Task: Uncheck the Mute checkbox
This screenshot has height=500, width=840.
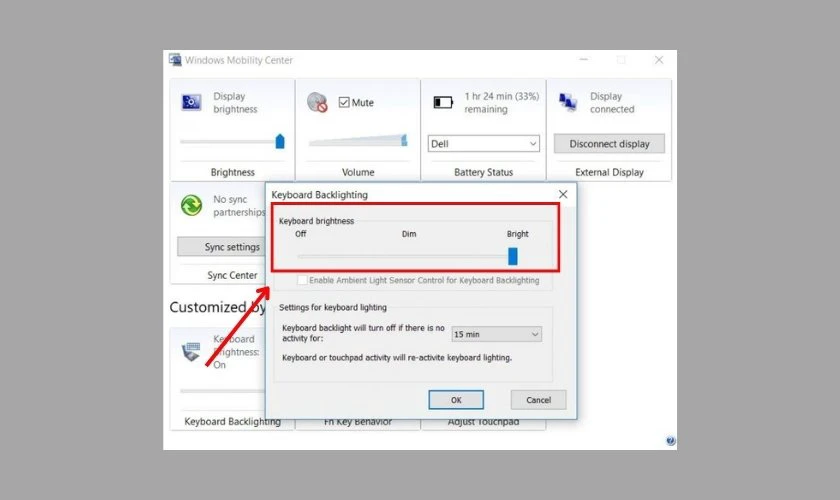Action: [344, 102]
